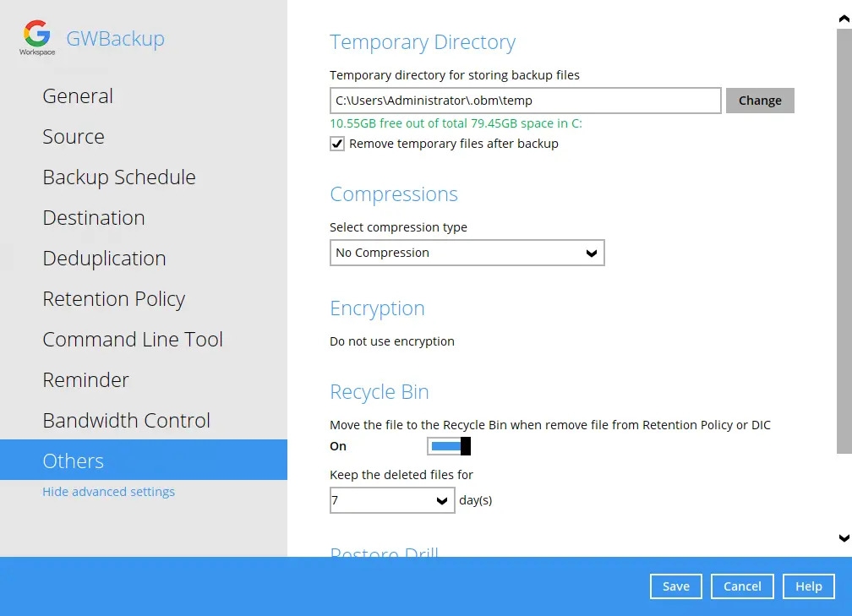
Task: Select the Deduplication sidebar entry
Action: [104, 258]
